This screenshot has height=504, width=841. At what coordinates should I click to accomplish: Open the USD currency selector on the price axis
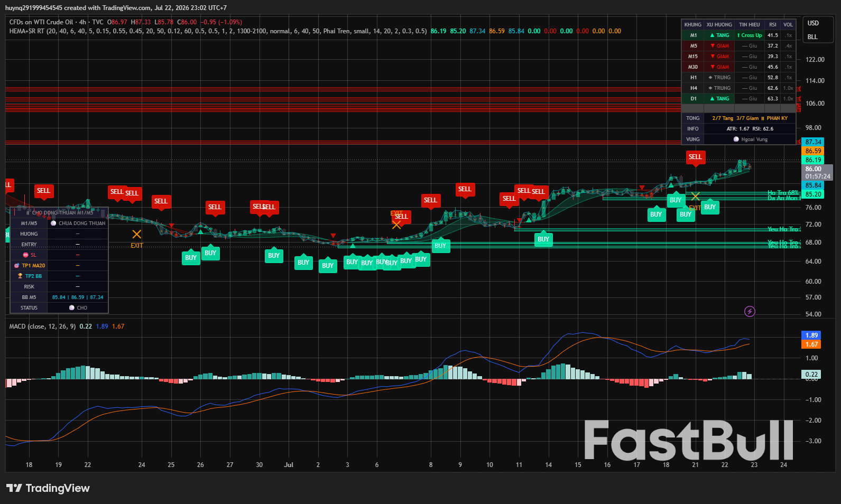coord(813,23)
